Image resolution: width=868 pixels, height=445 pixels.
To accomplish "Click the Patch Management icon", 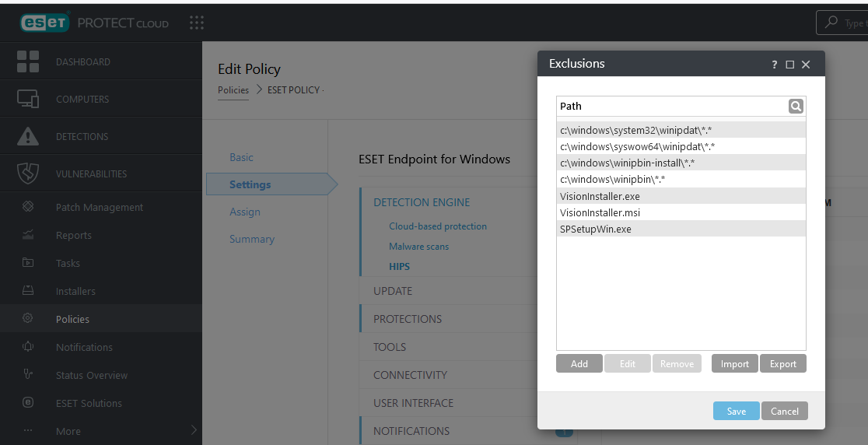I will 28,206.
